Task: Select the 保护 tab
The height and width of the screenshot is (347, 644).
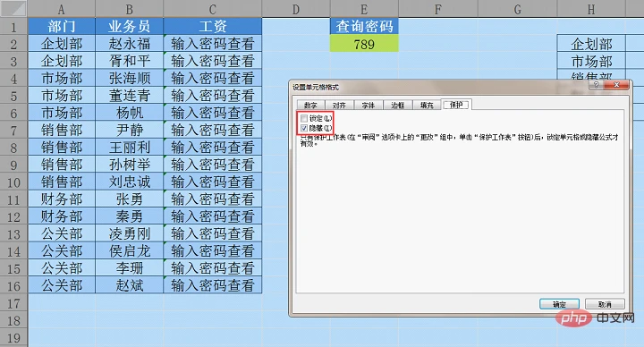Action: click(x=456, y=105)
